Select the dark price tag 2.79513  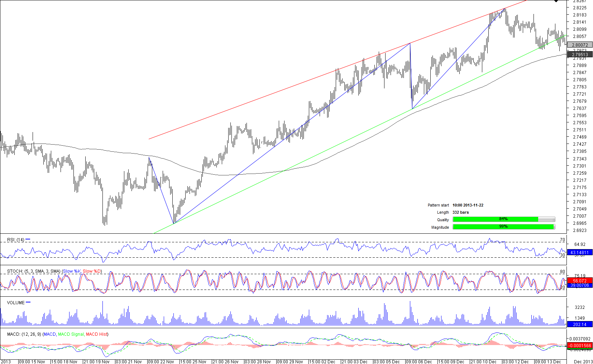tap(579, 55)
